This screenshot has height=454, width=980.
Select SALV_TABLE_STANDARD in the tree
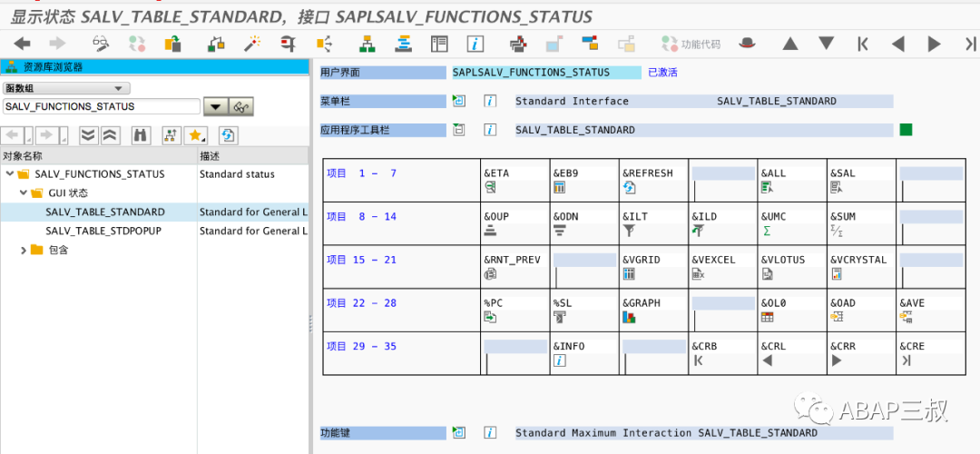point(105,212)
